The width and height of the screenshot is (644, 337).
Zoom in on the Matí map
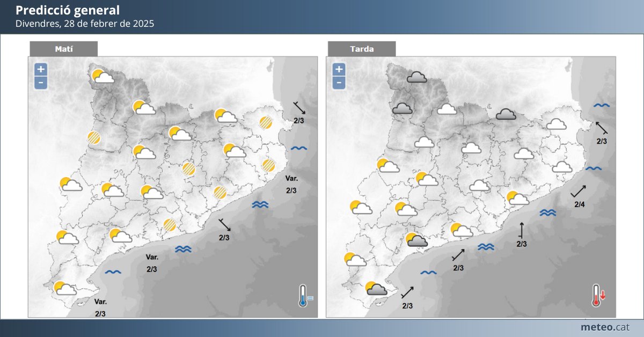(41, 69)
